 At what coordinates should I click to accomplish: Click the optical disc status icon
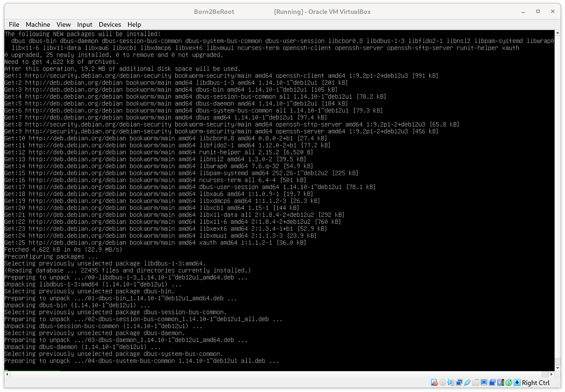443,383
